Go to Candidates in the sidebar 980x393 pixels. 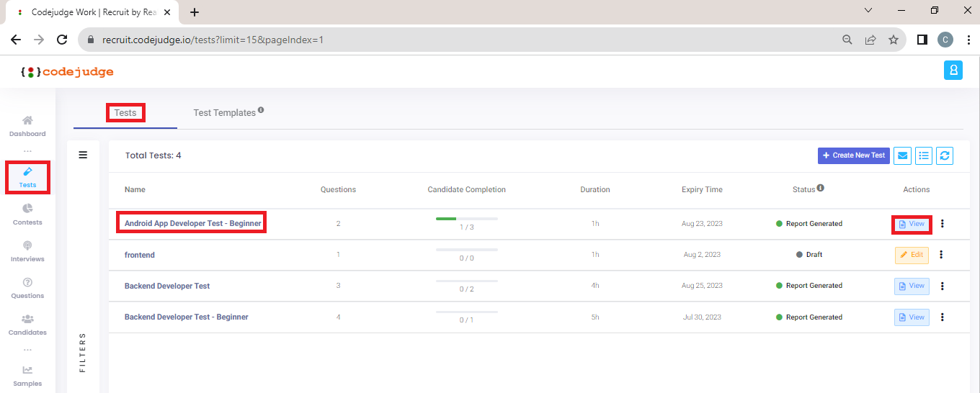pos(27,325)
